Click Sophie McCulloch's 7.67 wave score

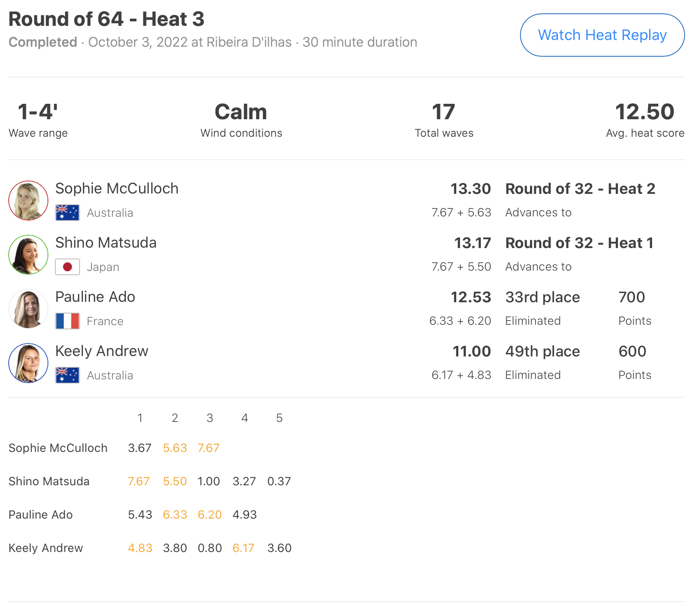[x=208, y=448]
